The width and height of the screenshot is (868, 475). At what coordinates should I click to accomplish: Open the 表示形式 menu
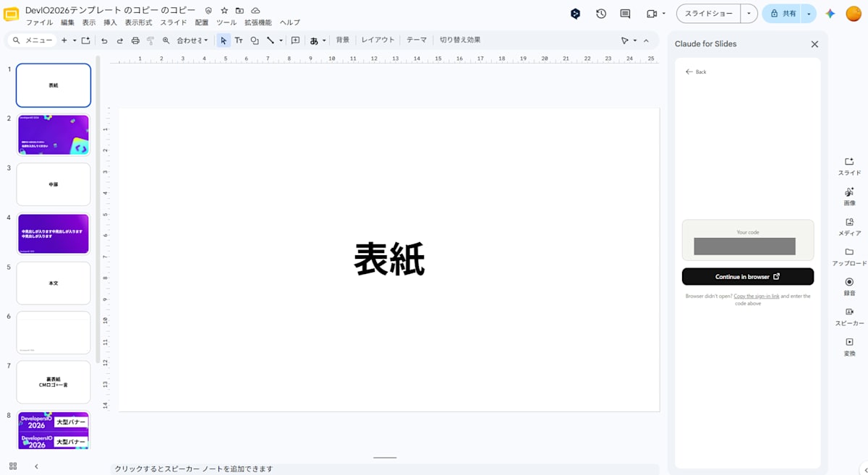(138, 22)
